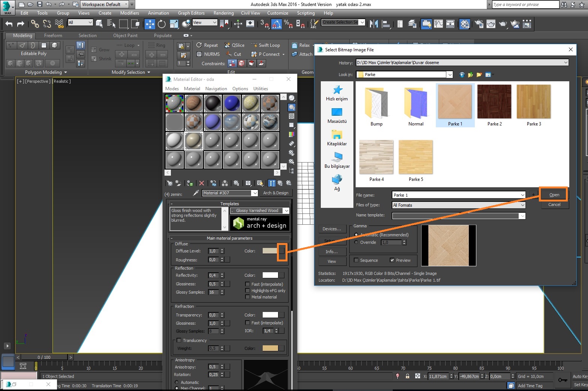The image size is (588, 391).
Task: Click the Undo arrow in main toolbar
Action: (x=9, y=24)
